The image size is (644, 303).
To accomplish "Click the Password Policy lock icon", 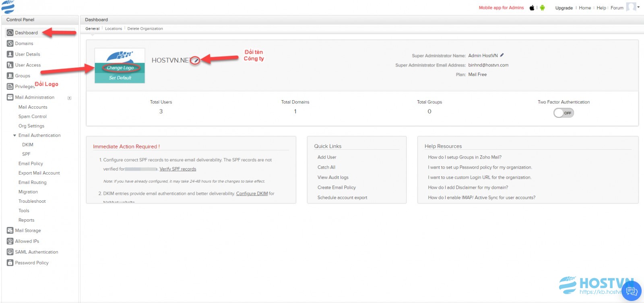I will tap(10, 263).
